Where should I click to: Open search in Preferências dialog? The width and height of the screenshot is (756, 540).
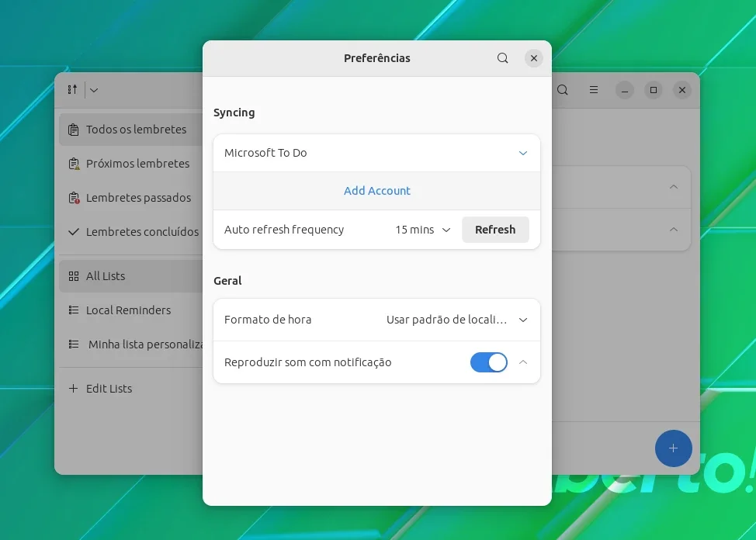502,58
